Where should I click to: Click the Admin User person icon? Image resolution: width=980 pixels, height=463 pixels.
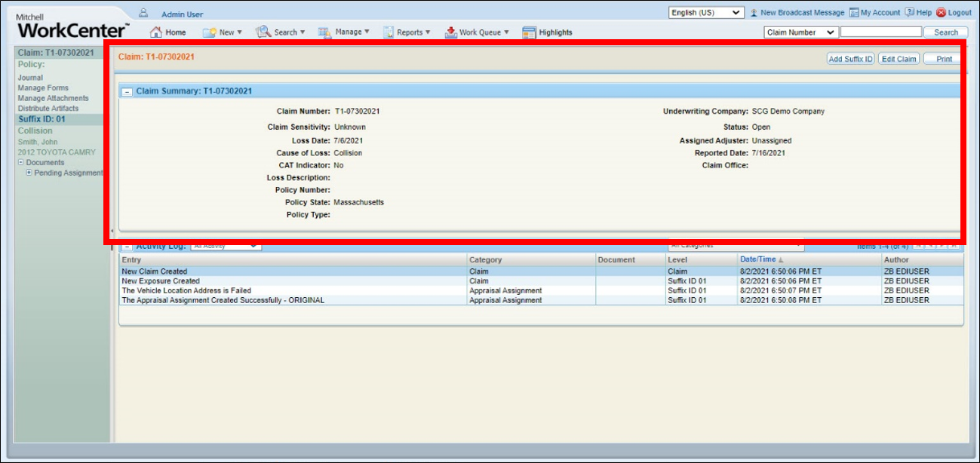(143, 13)
